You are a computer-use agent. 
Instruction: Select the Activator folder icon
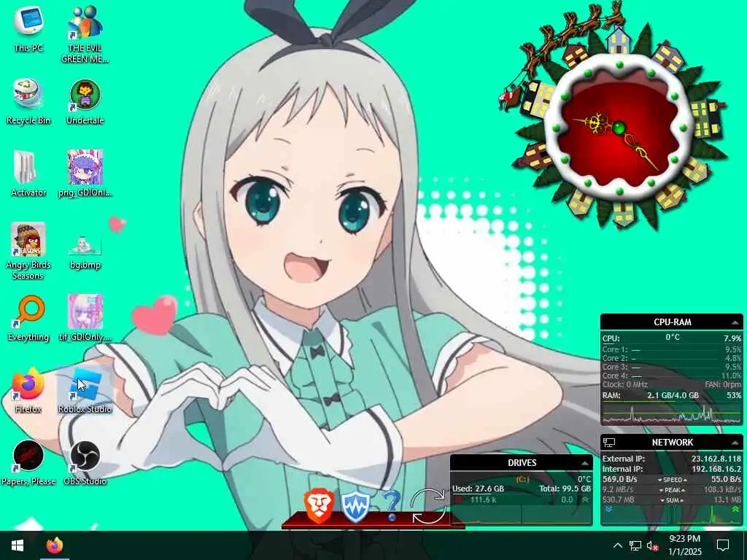pyautogui.click(x=28, y=174)
